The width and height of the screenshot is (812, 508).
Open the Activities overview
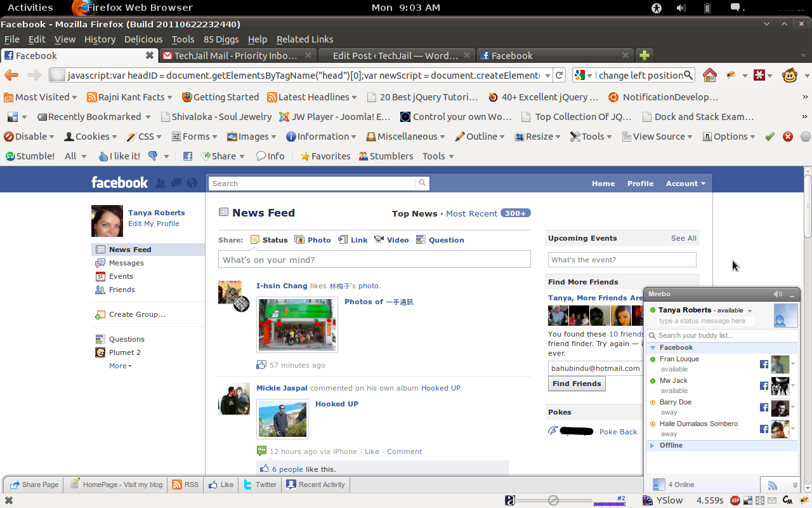coord(30,8)
